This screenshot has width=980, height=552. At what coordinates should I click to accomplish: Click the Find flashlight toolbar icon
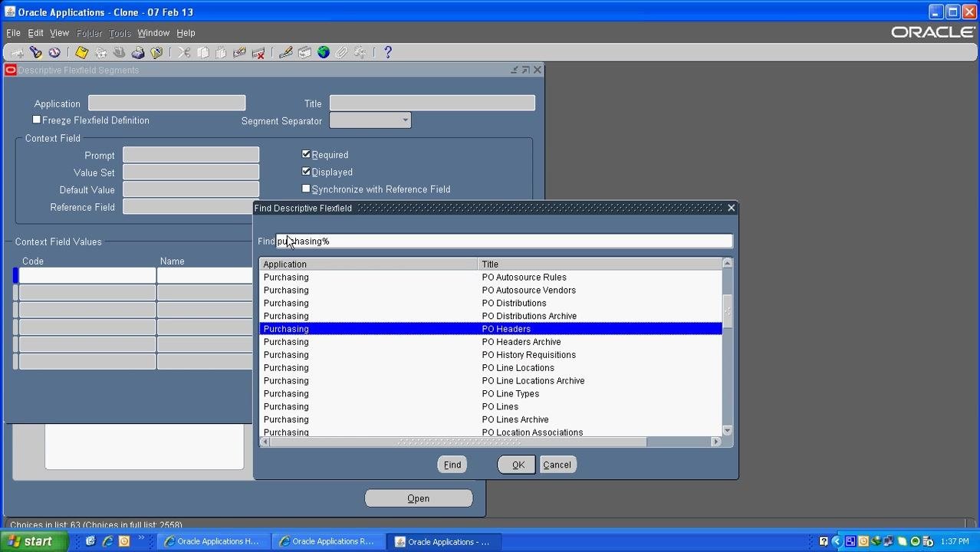click(36, 53)
